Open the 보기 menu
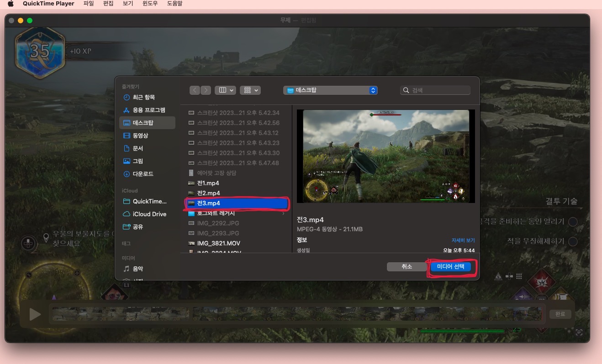Screen dimensions: 602x364 pos(128,4)
